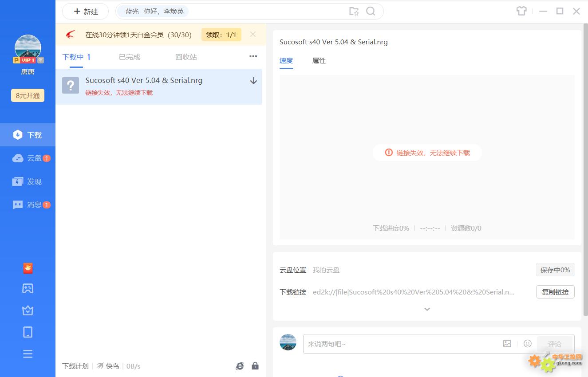Click the VIP1 badge under the avatar
The width and height of the screenshot is (588, 377).
click(x=28, y=60)
